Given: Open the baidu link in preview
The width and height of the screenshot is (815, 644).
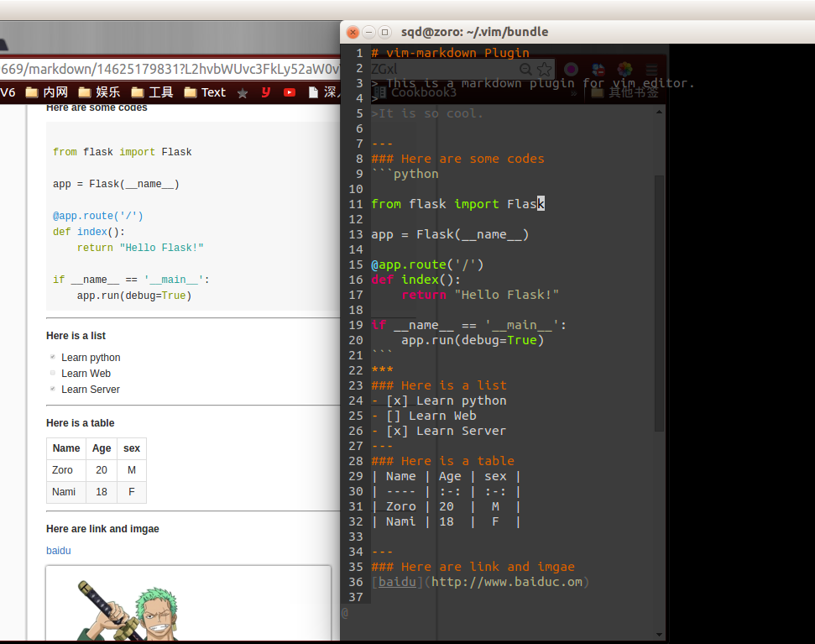Looking at the screenshot, I should (58, 551).
